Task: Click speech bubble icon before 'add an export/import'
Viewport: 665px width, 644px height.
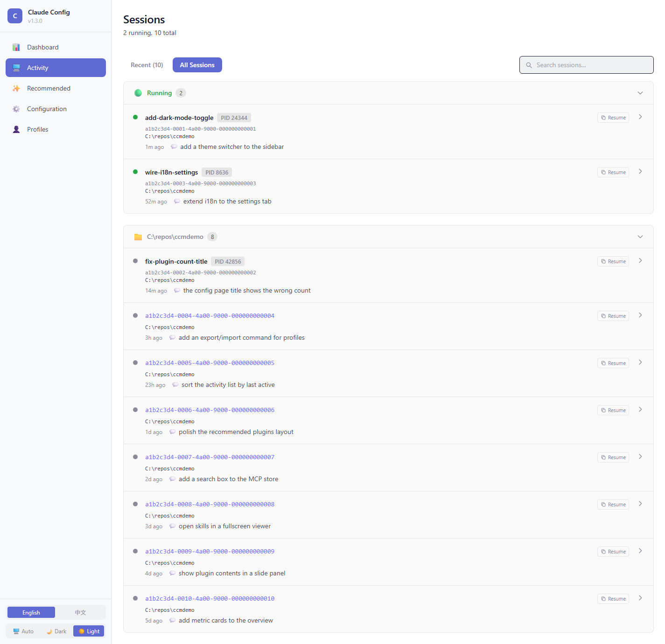Action: click(172, 337)
